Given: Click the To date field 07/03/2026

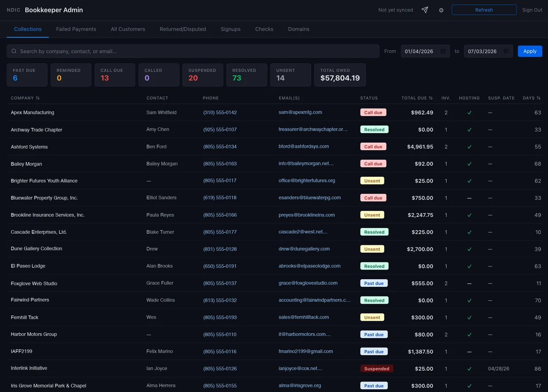Looking at the screenshot, I should (x=488, y=51).
